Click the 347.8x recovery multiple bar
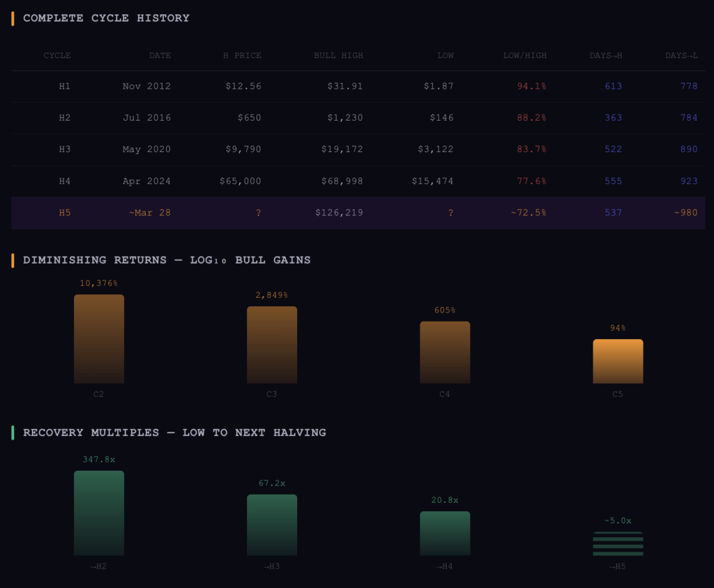The width and height of the screenshot is (714, 588). [99, 513]
